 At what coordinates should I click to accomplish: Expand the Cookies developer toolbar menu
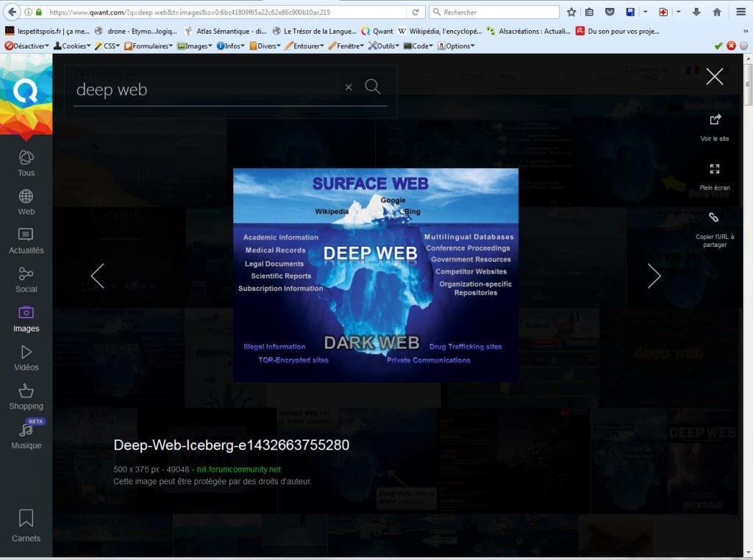click(x=71, y=46)
